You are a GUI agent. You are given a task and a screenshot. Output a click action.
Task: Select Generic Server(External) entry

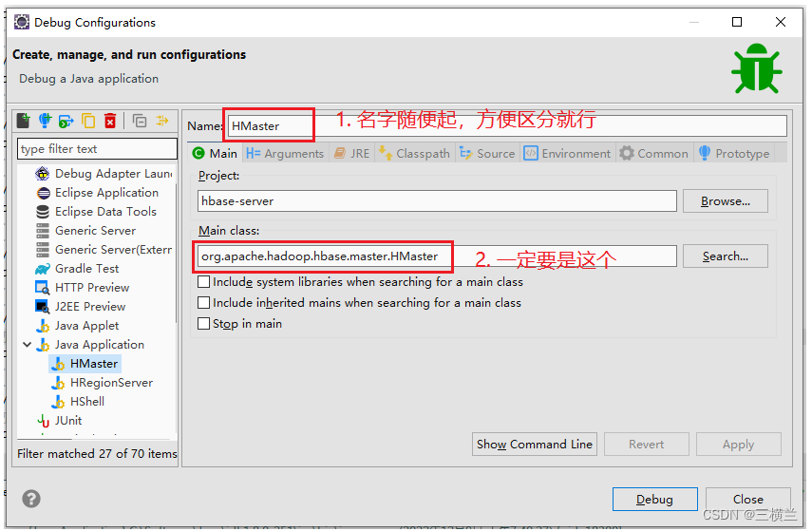[104, 250]
